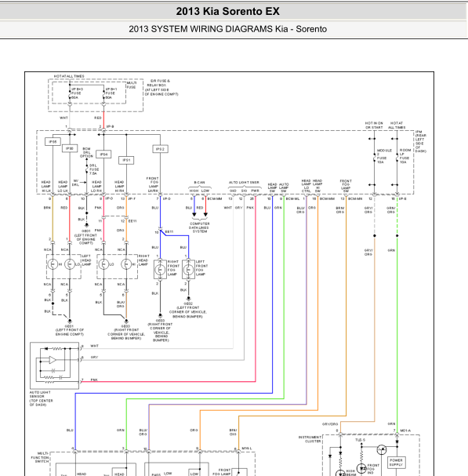The width and height of the screenshot is (468, 476).
Task: Click the "HEAD LAMP HI SW" pin label
Action: click(317, 186)
